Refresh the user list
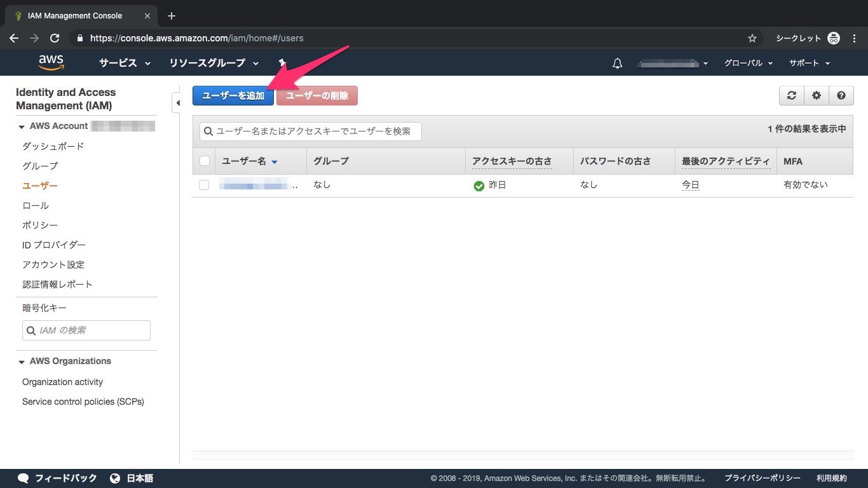The height and width of the screenshot is (488, 868). 792,96
